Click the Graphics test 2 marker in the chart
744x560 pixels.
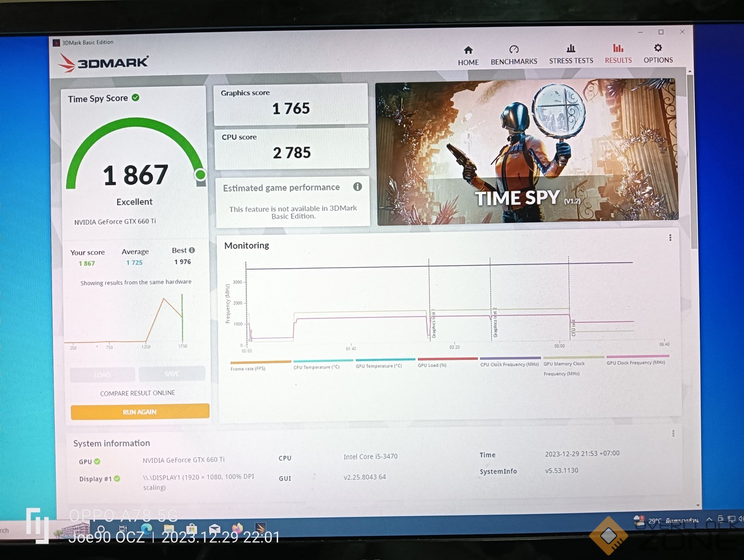coord(495,322)
